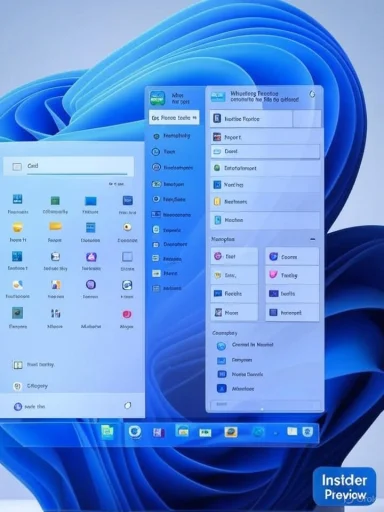Open the tile with yellow smiley icon
The image size is (384, 512).
[x=234, y=275]
